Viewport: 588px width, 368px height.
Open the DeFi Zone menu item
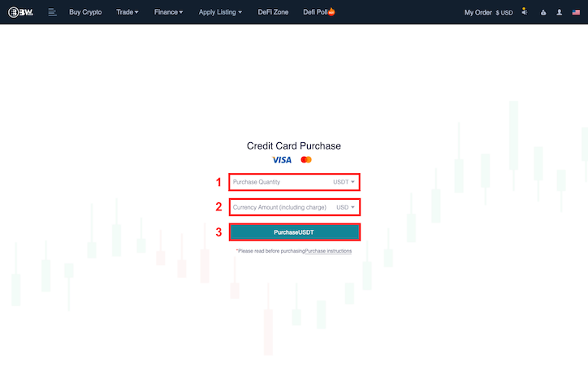click(273, 12)
